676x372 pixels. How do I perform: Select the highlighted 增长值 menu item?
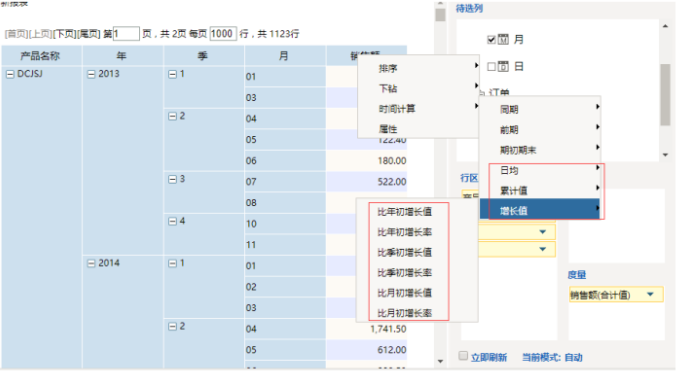coord(540,210)
